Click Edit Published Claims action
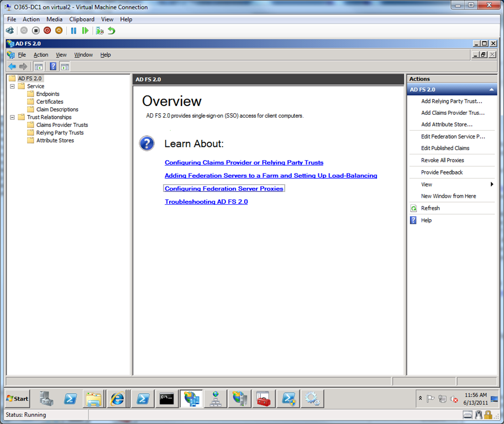 point(445,148)
